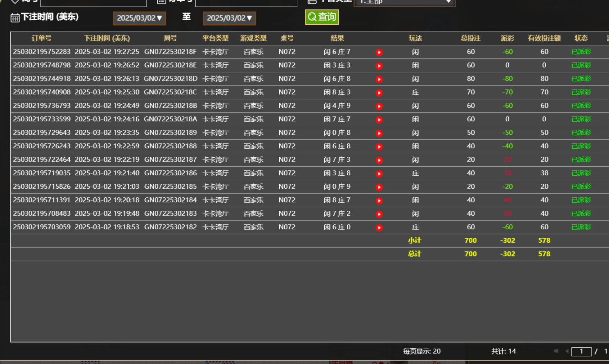
Task: Click the 查询 query button
Action: tap(322, 17)
